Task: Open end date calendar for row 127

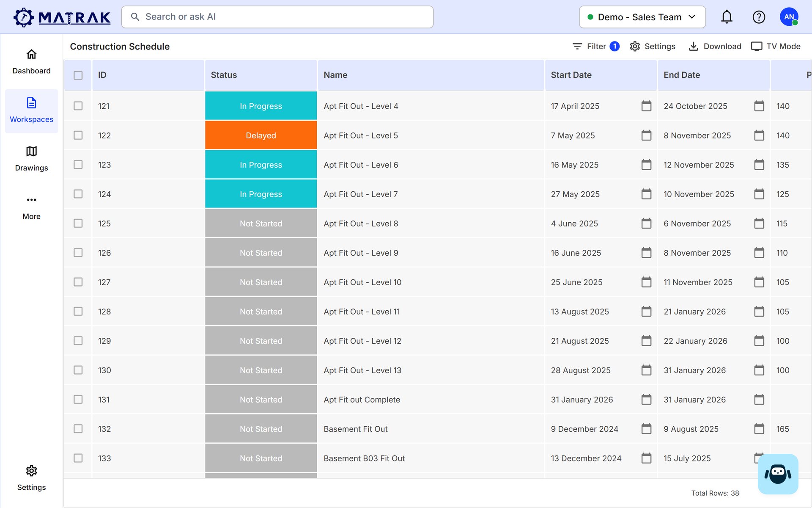Action: pyautogui.click(x=759, y=282)
